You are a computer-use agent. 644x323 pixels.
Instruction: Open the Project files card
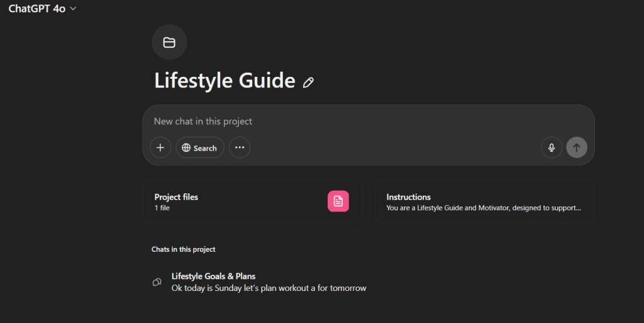click(252, 201)
